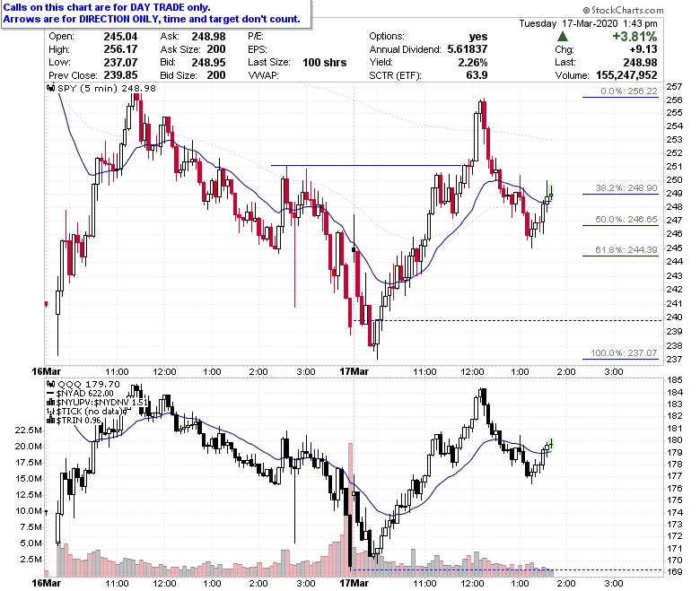Screen dimensions: 700x591
Task: Click the candlestick icon beside QQQ legend
Action: 51,384
